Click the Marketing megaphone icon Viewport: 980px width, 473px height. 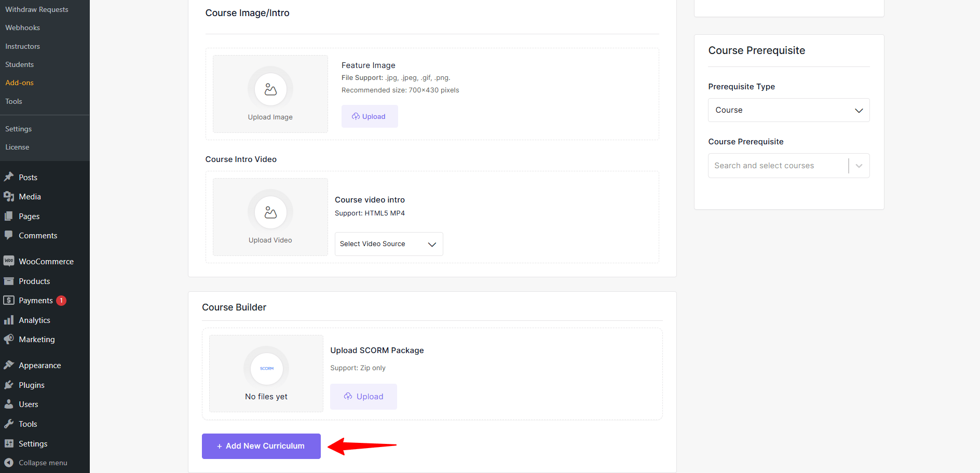[9, 339]
